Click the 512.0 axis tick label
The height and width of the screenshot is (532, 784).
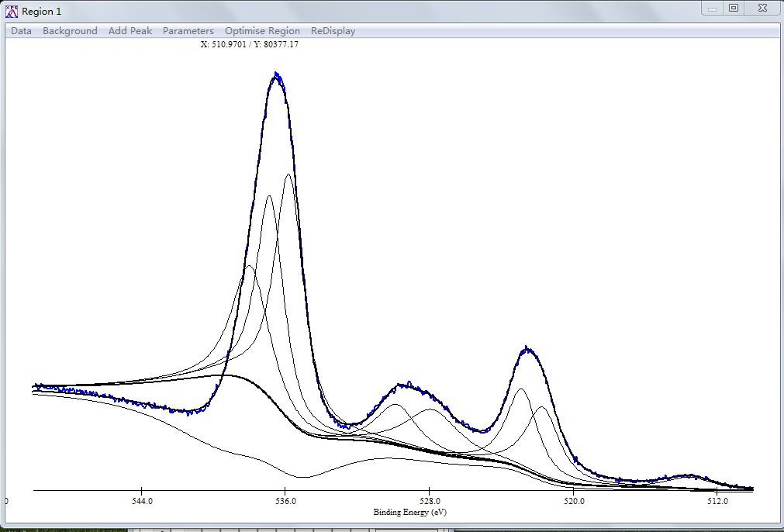(717, 501)
